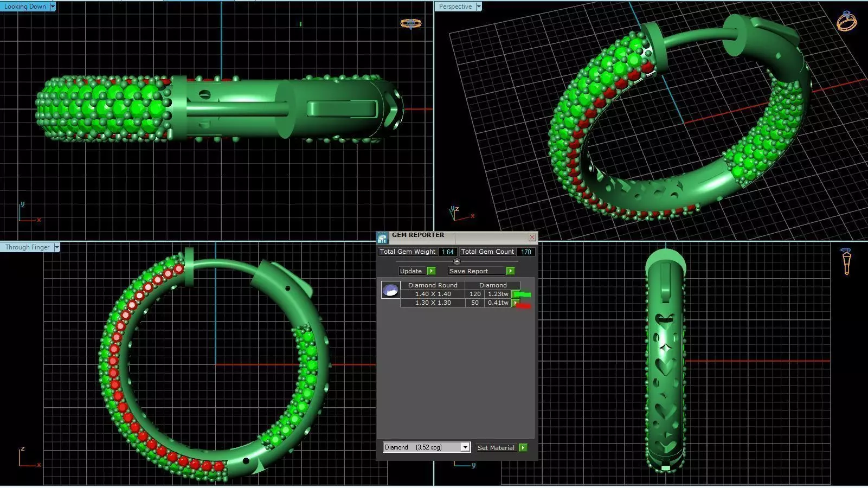This screenshot has width=868, height=488.
Task: Select the 1.40 X 1.40 size cell
Action: [x=433, y=294]
